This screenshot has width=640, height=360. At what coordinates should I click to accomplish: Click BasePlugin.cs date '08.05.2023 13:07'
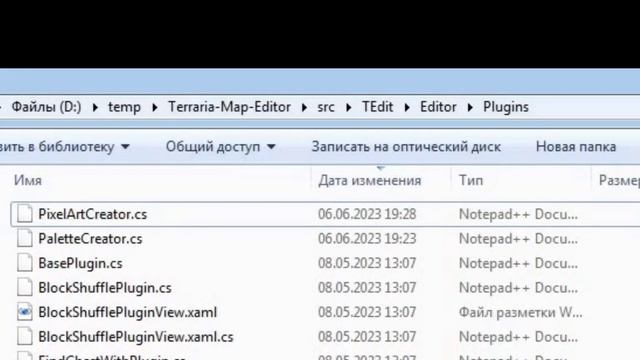[367, 263]
